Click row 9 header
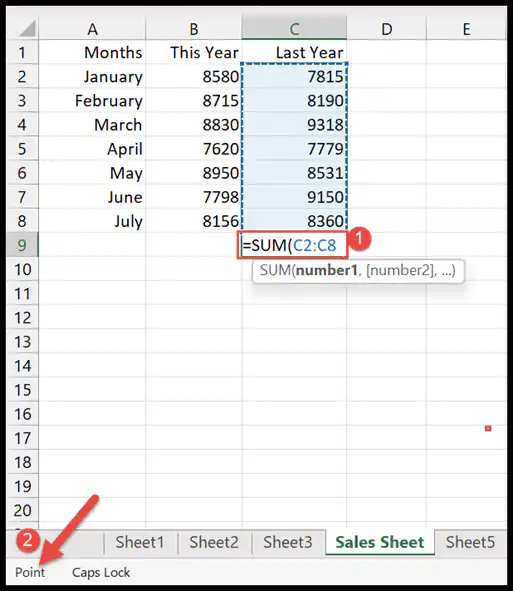Image resolution: width=513 pixels, height=591 pixels. pos(22,245)
